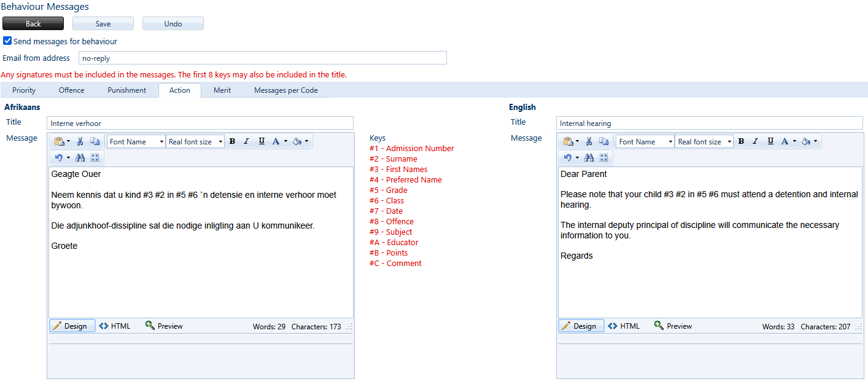This screenshot has height=384, width=868.
Task: Expand font color arrow in Afrikaans editor
Action: tap(285, 141)
